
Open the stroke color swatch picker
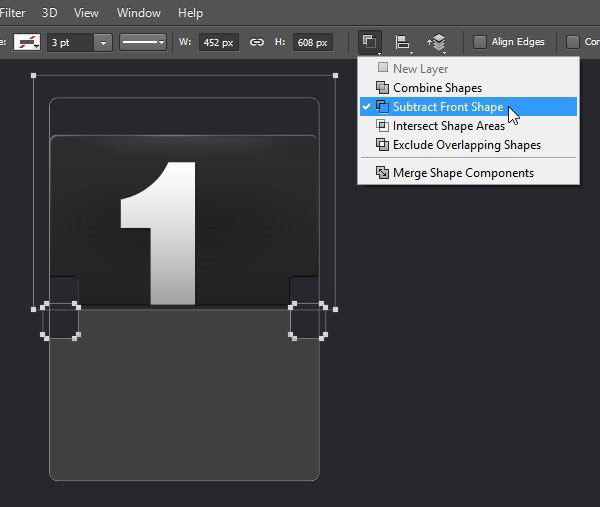(27, 42)
